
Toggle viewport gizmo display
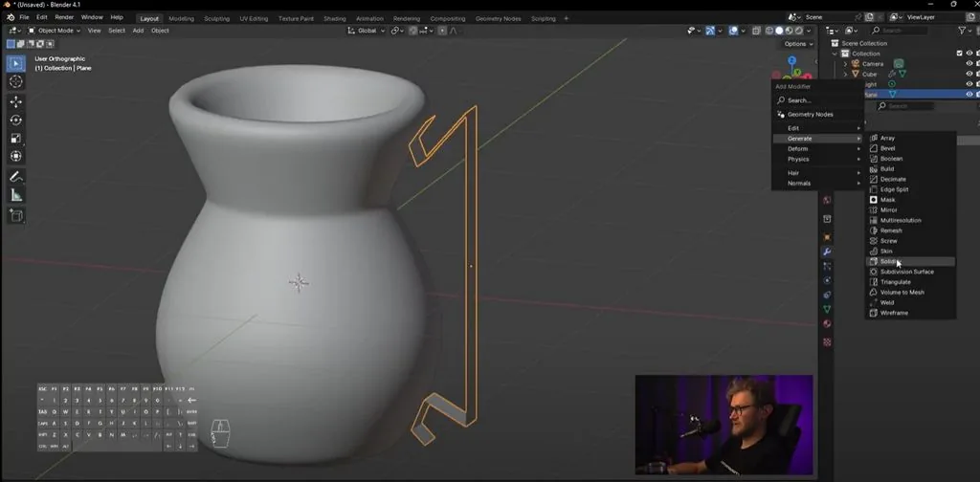(x=710, y=30)
